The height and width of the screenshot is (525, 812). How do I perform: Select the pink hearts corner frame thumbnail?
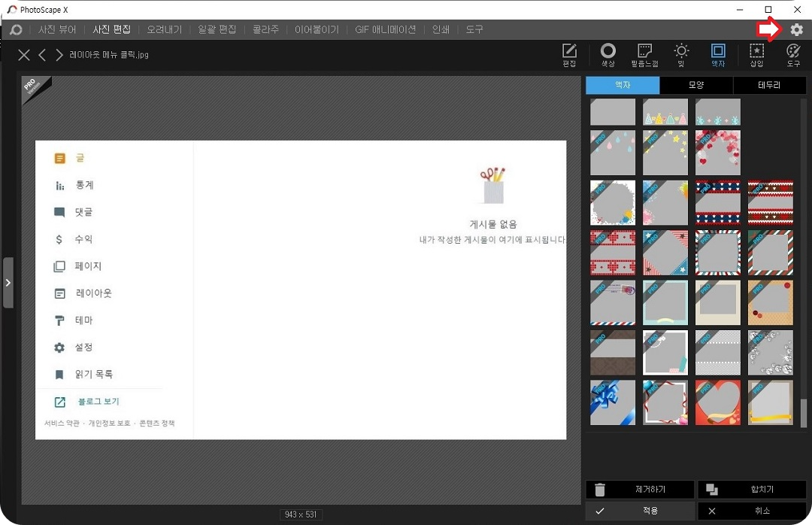(x=718, y=153)
